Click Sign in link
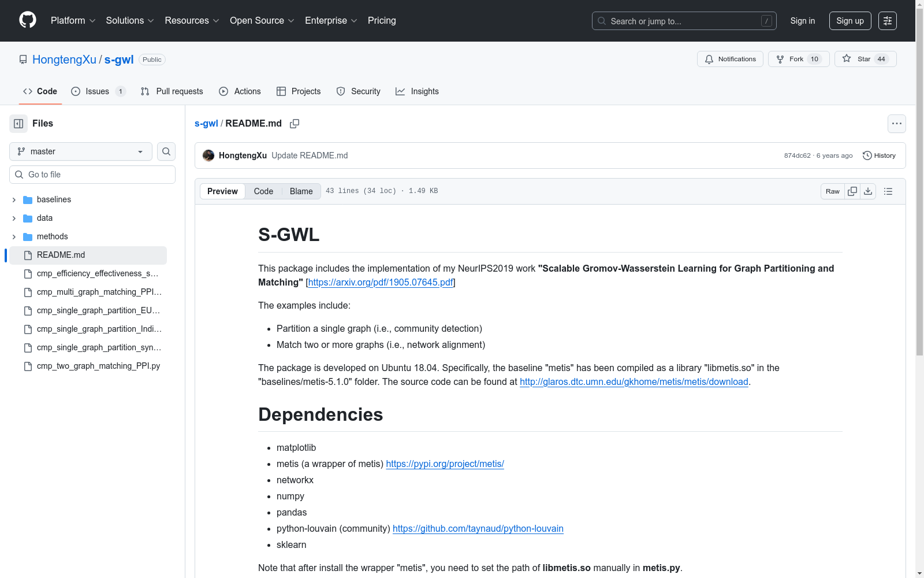This screenshot has height=578, width=924. click(803, 21)
